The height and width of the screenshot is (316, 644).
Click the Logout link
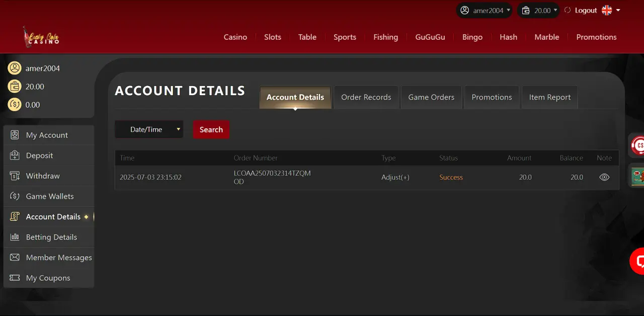(586, 10)
